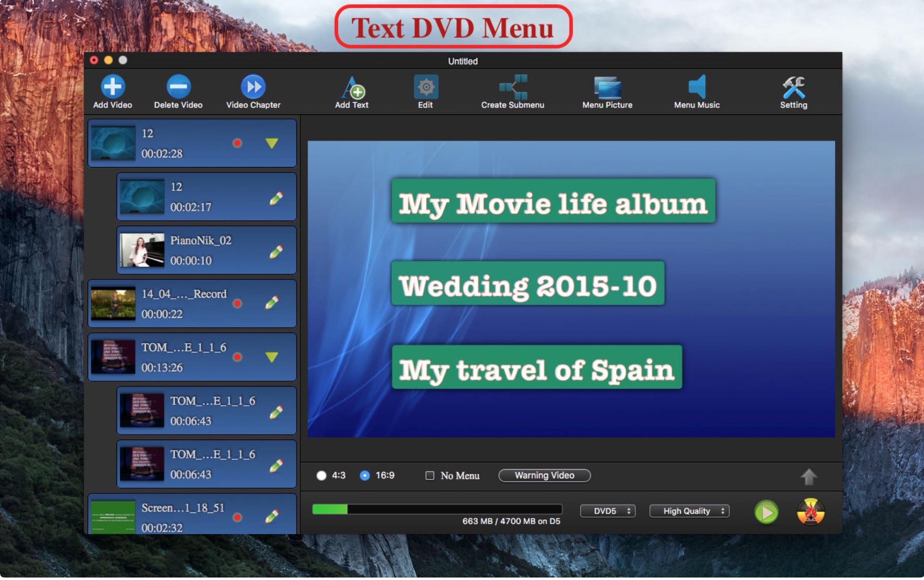The width and height of the screenshot is (924, 580).
Task: Open the Create Submenu tool
Action: pyautogui.click(x=513, y=87)
